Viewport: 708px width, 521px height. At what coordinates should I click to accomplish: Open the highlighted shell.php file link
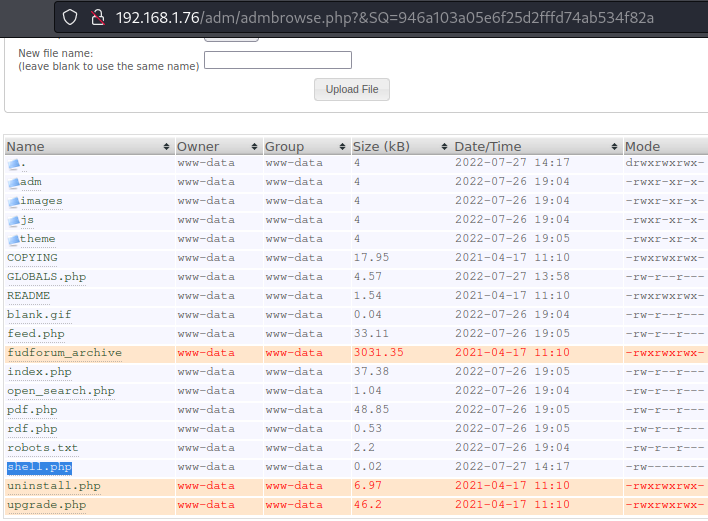[39, 467]
